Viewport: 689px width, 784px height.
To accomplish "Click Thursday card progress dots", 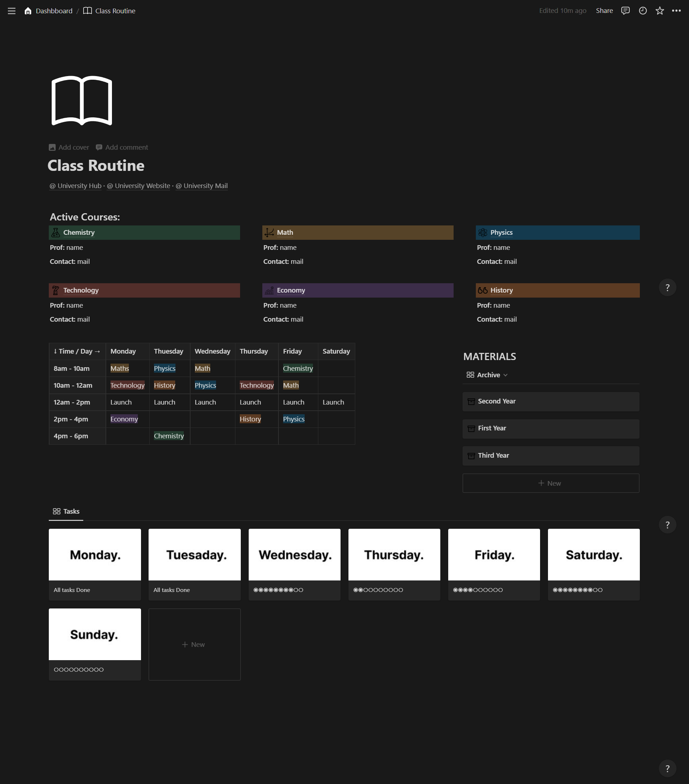I will (378, 590).
